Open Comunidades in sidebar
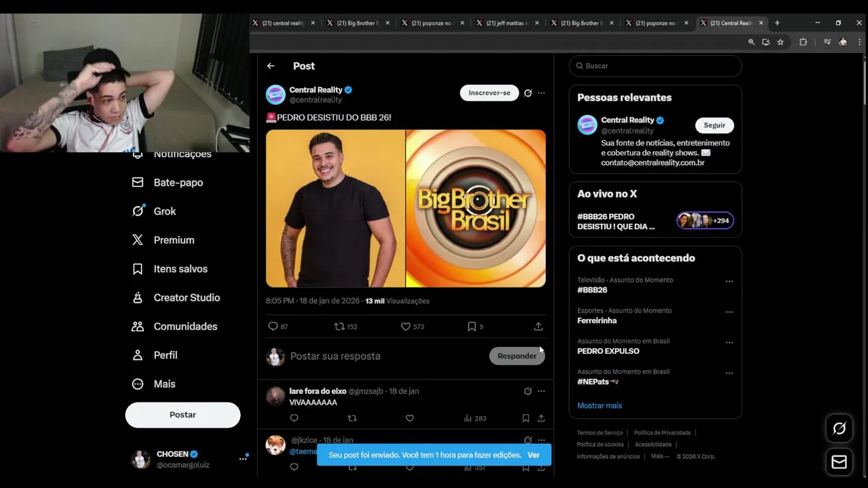Viewport: 868px width, 488px height. click(174, 327)
